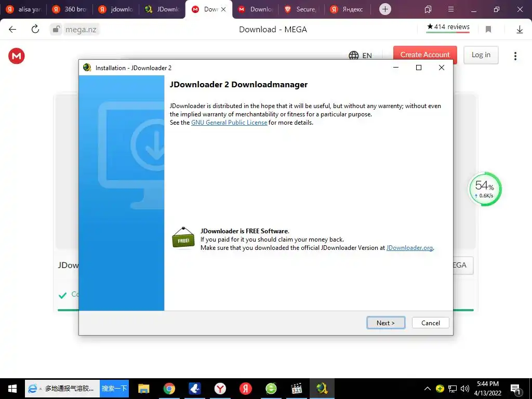This screenshot has width=532, height=399.
Task: Minimize the JDownloader installer window
Action: (395, 68)
